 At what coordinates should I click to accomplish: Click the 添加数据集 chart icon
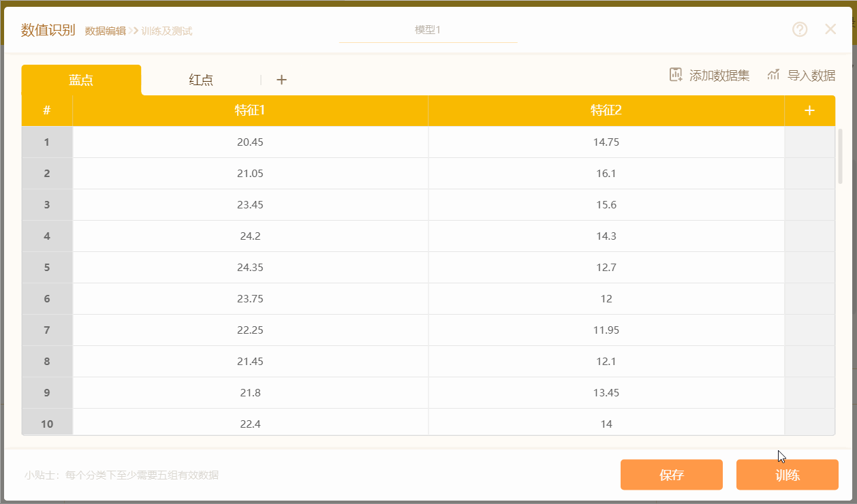click(x=676, y=75)
